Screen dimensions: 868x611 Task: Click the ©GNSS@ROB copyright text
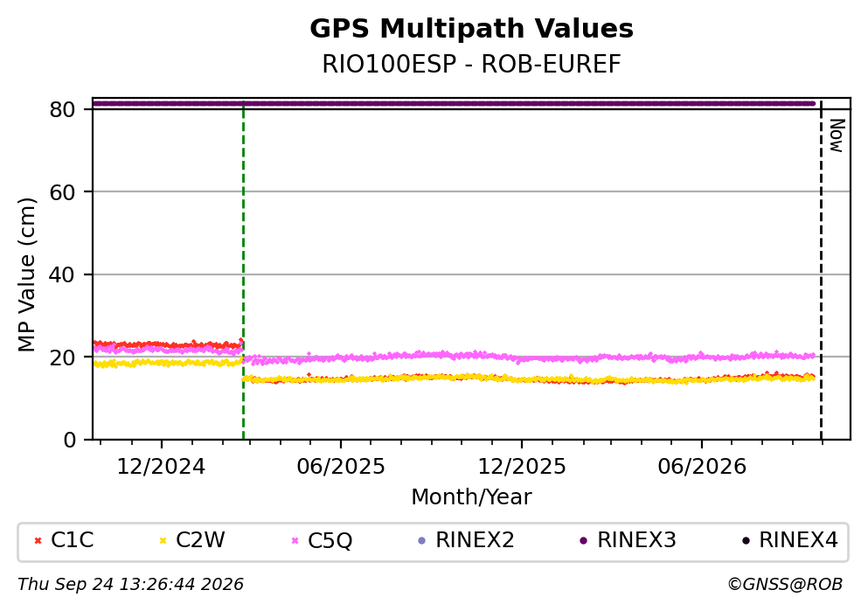click(x=785, y=585)
